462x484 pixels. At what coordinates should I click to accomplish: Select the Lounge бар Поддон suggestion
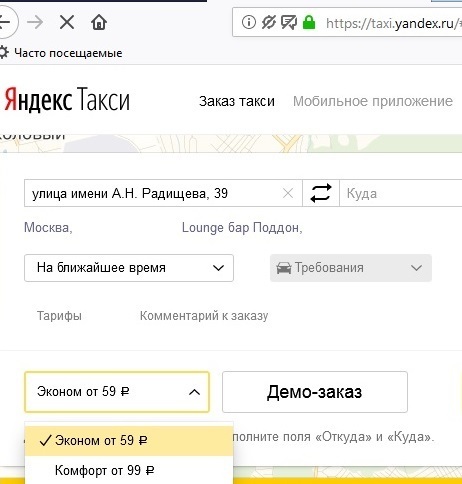point(242,228)
